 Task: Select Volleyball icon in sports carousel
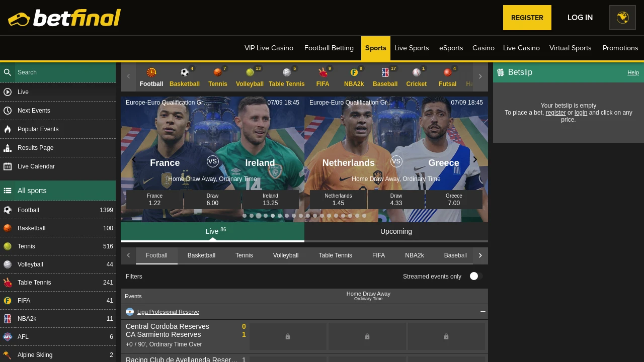pos(250,72)
